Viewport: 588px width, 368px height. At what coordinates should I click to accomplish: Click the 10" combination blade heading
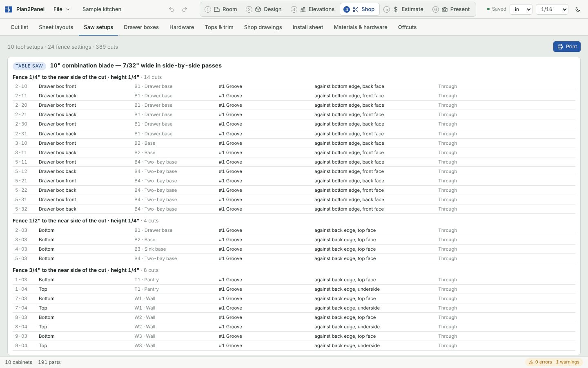pyautogui.click(x=136, y=65)
